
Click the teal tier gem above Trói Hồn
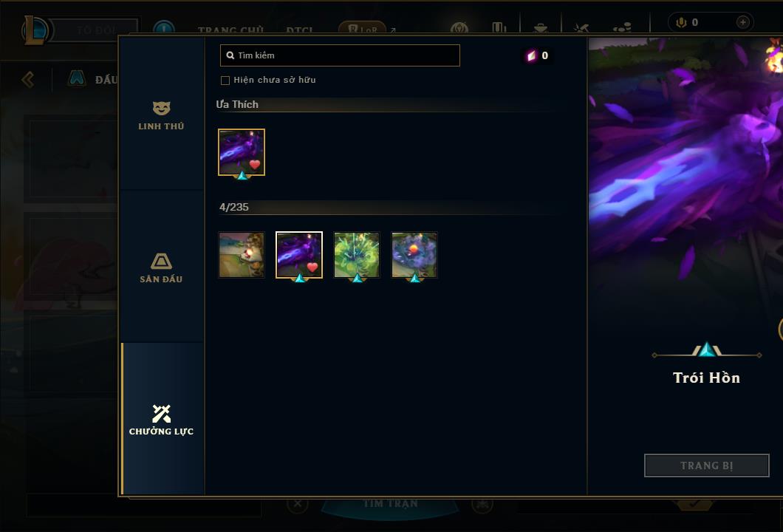tap(707, 349)
